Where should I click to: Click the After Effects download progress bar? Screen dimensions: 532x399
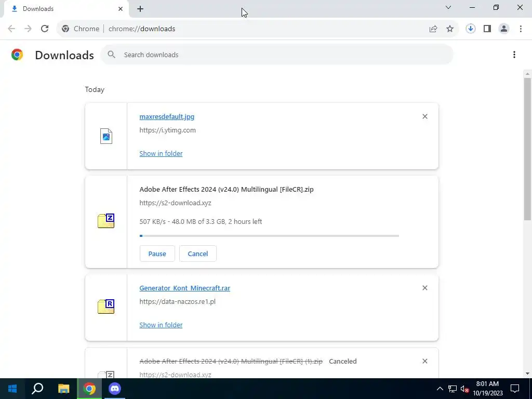click(270, 236)
